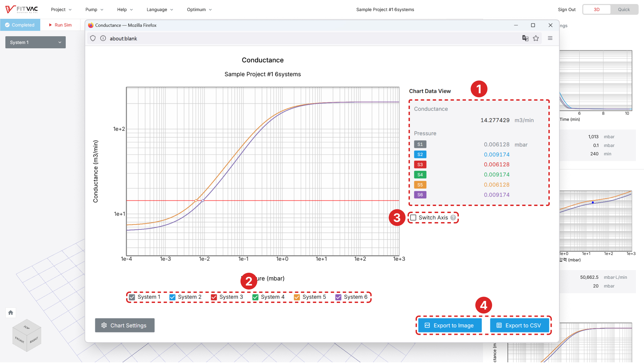Click the Switch Axis help question icon

click(x=453, y=218)
